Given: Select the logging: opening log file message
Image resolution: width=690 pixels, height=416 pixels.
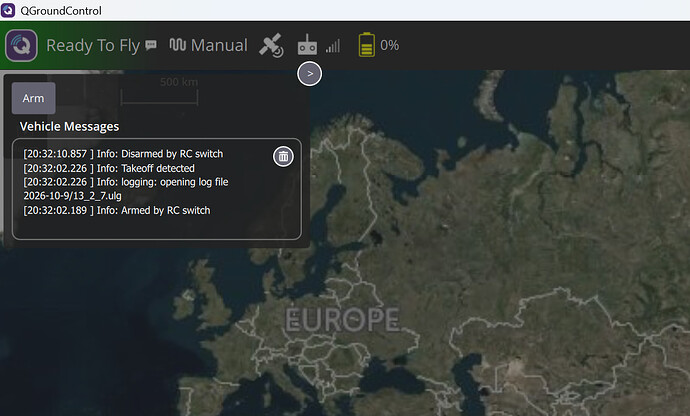Looking at the screenshot, I should [x=126, y=182].
